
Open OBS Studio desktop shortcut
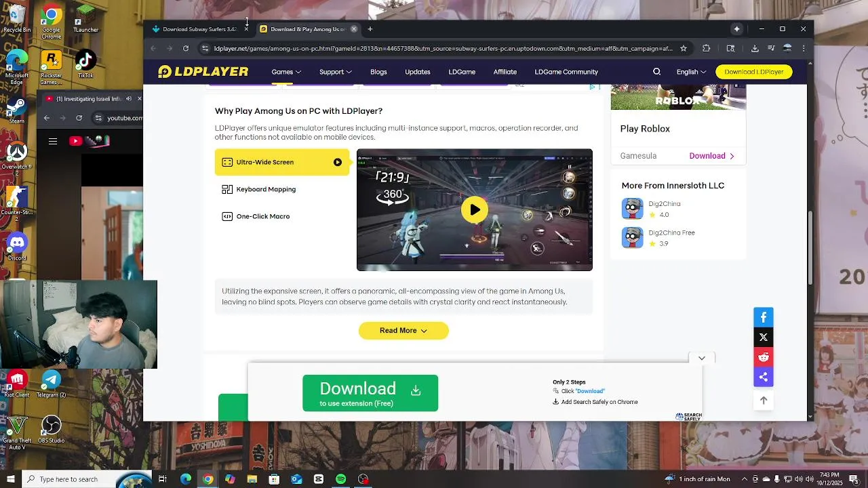[x=51, y=430]
